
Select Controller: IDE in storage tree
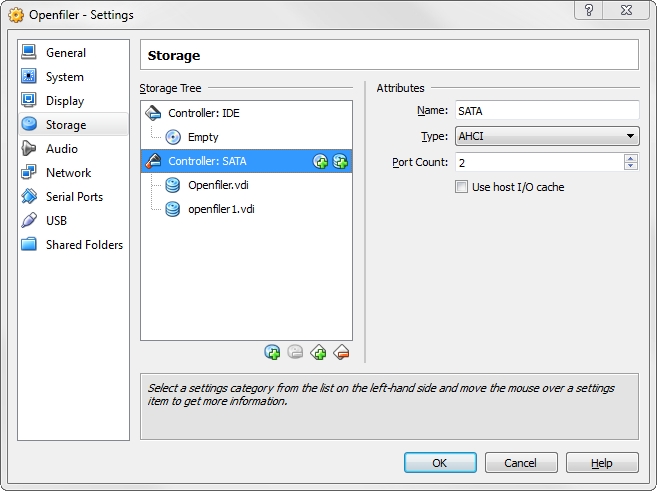(x=203, y=113)
